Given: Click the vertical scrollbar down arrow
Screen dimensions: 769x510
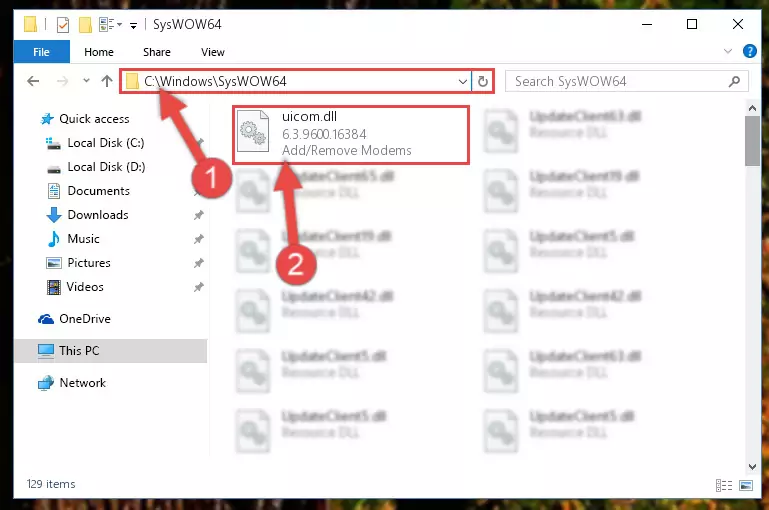Looking at the screenshot, I should pyautogui.click(x=752, y=466).
